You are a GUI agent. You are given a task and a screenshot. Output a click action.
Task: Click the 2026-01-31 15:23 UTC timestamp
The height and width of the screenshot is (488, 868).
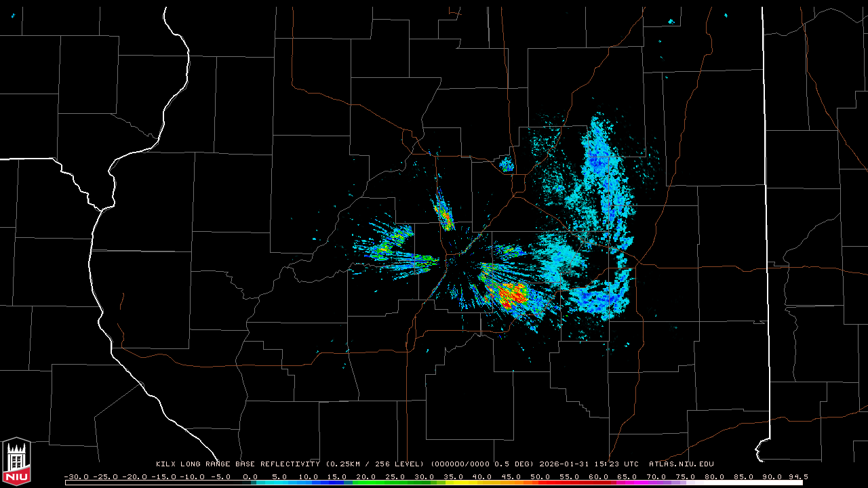[x=589, y=464]
